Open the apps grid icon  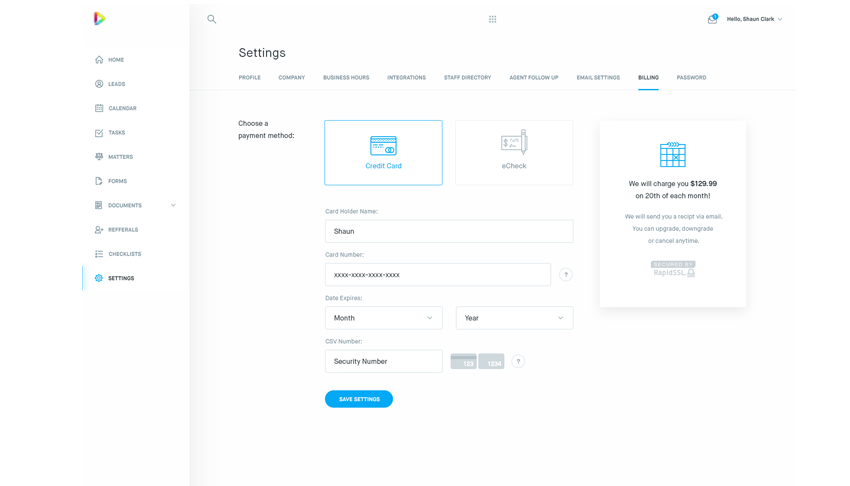point(492,19)
